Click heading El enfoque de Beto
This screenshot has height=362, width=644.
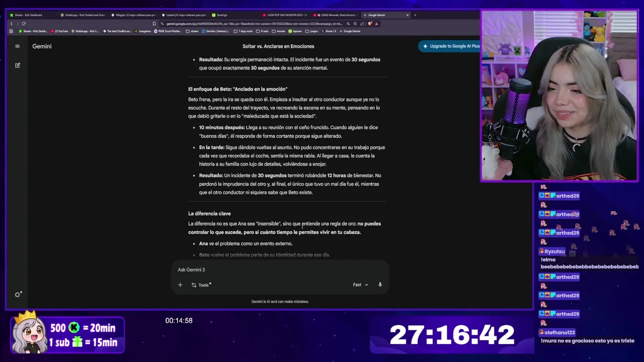[237, 89]
